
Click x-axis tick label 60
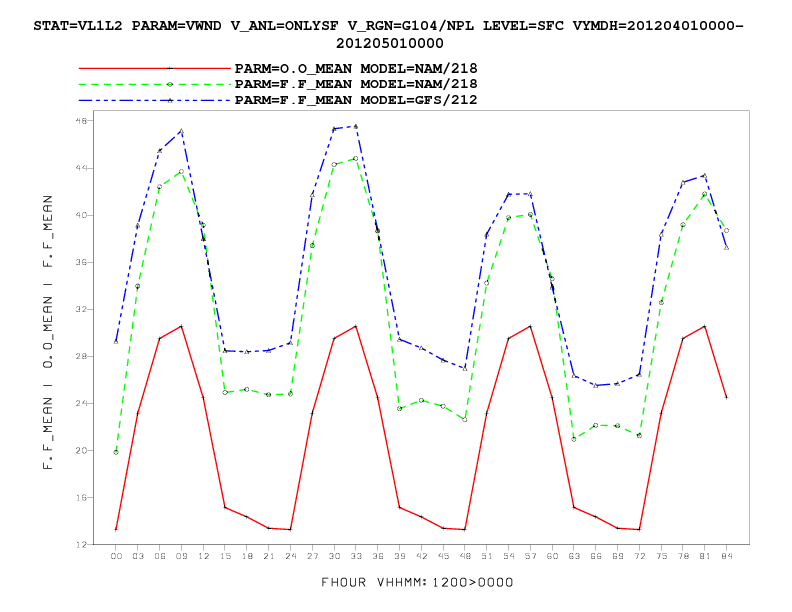552,556
